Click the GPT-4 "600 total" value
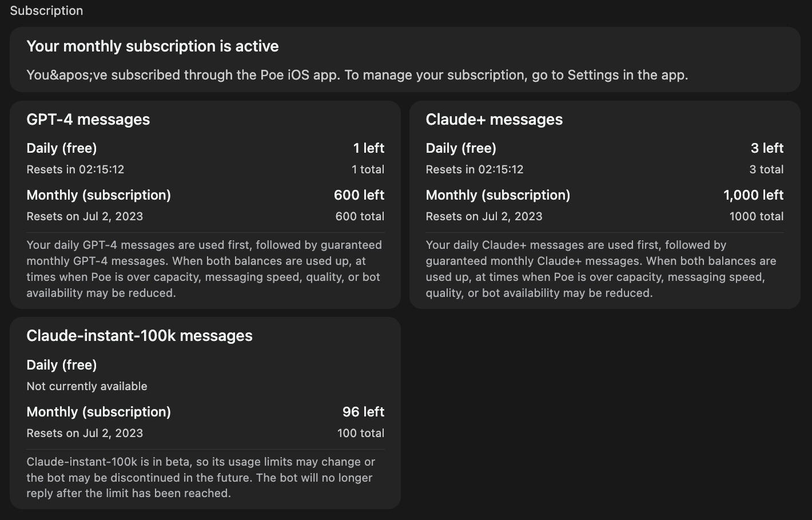The image size is (812, 520). pos(359,216)
